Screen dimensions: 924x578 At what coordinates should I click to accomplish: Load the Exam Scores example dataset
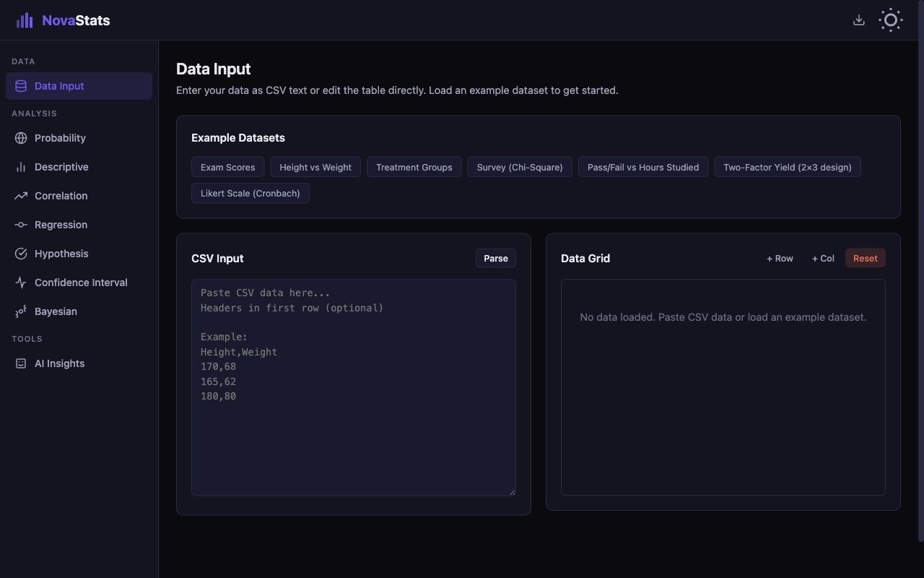[x=228, y=167]
